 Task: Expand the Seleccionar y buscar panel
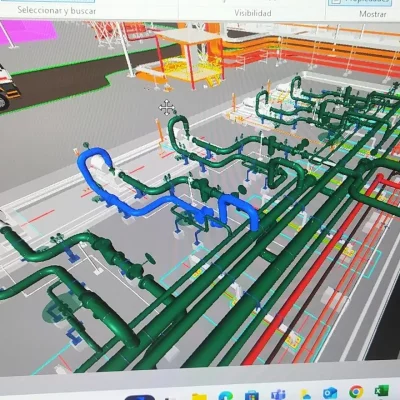click(57, 10)
